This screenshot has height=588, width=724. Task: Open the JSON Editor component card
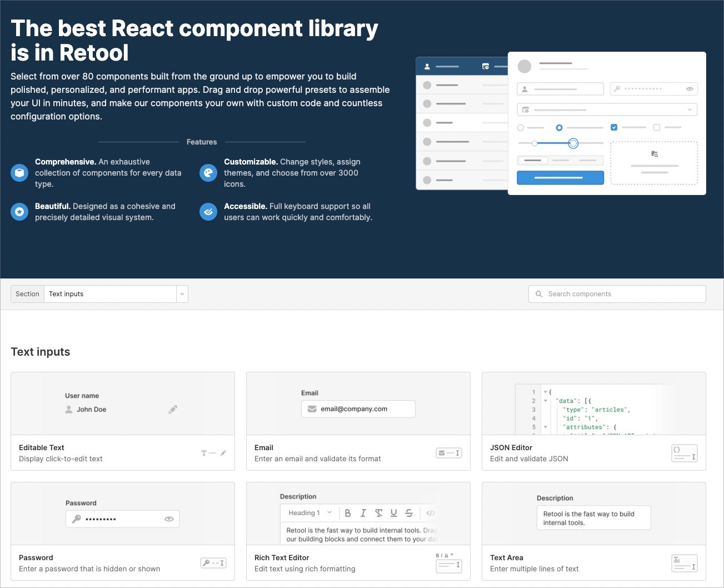click(594, 421)
